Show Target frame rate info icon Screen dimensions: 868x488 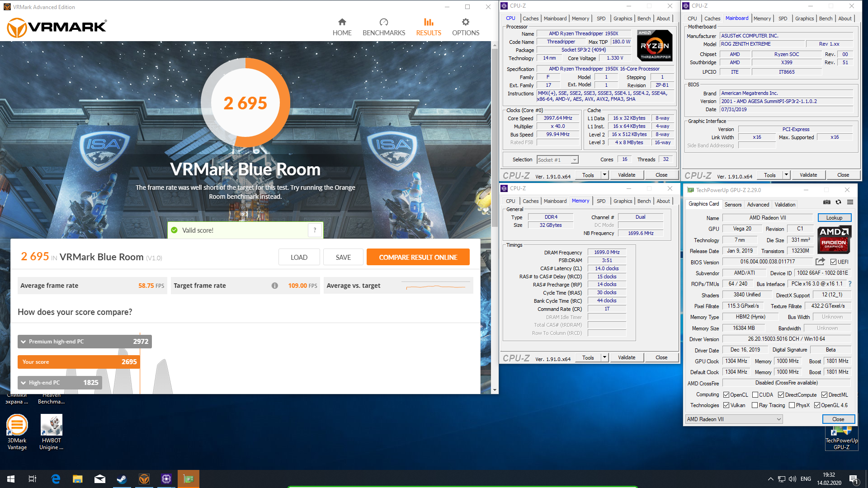pyautogui.click(x=274, y=286)
